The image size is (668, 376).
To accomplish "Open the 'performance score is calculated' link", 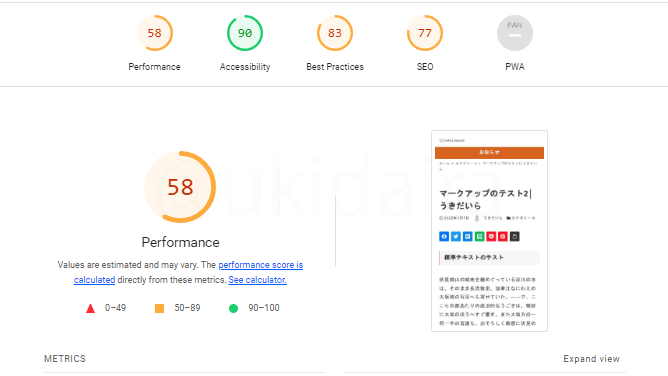I will click(188, 273).
